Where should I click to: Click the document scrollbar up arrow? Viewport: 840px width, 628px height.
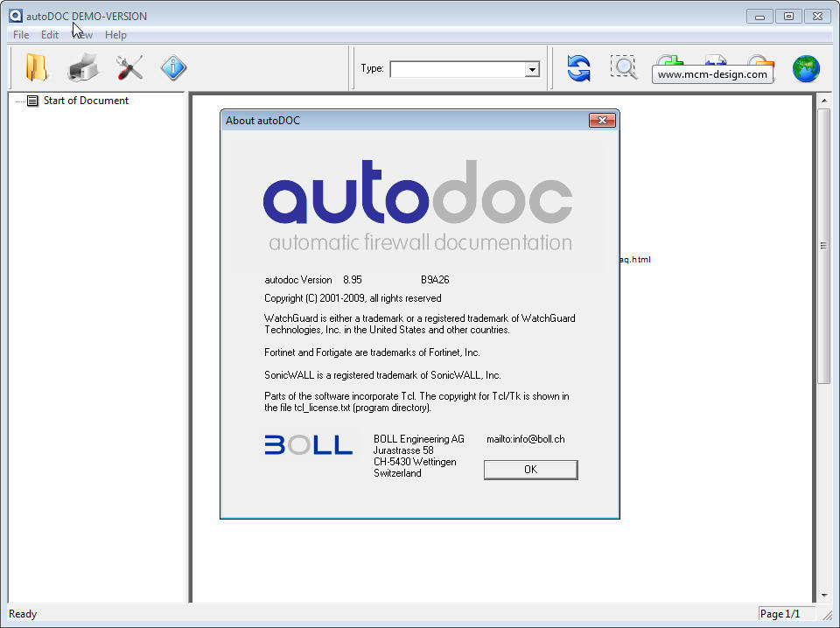click(824, 101)
